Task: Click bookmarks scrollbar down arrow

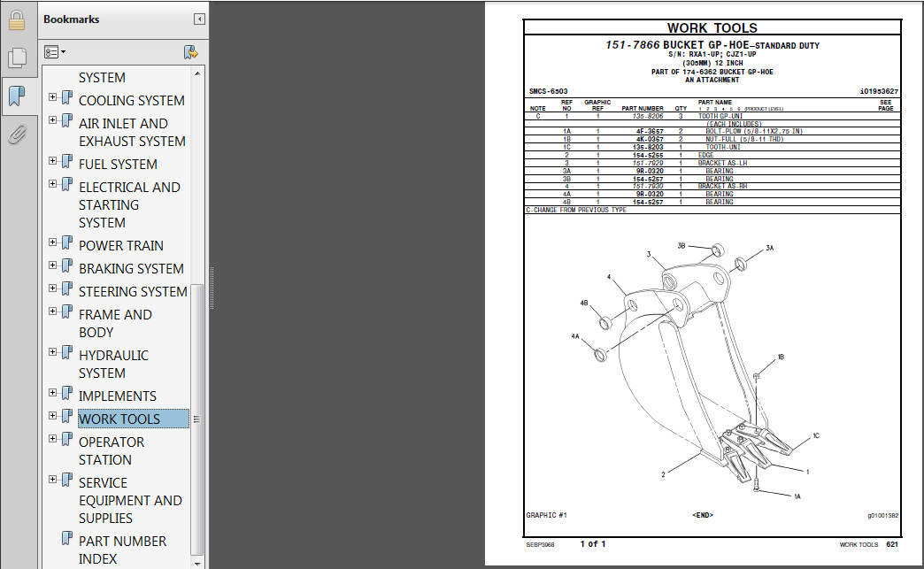Action: coord(197,563)
